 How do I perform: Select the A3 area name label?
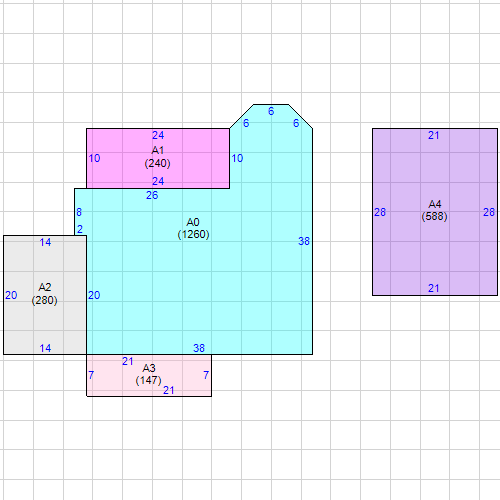149,368
